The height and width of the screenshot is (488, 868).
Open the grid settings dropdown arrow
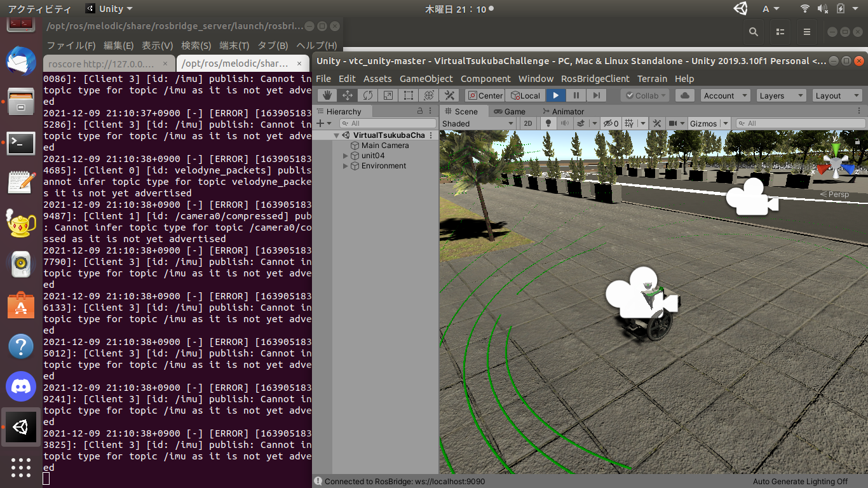[x=642, y=123]
